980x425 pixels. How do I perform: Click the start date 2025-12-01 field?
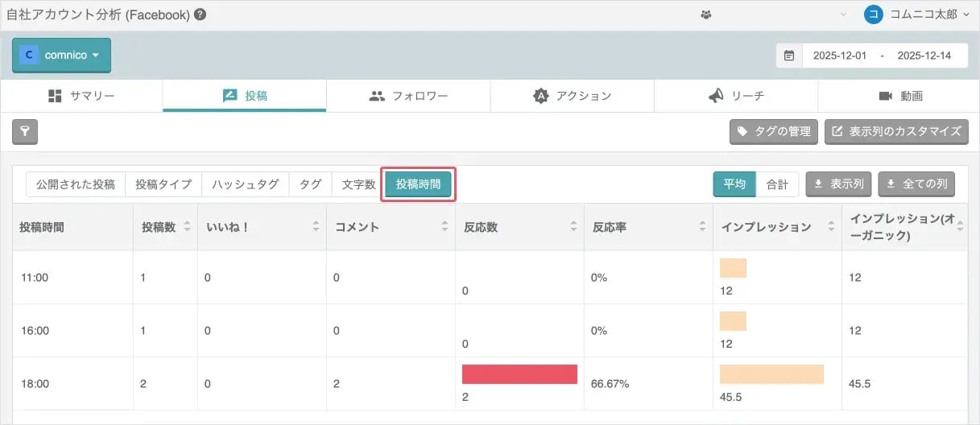pyautogui.click(x=840, y=56)
